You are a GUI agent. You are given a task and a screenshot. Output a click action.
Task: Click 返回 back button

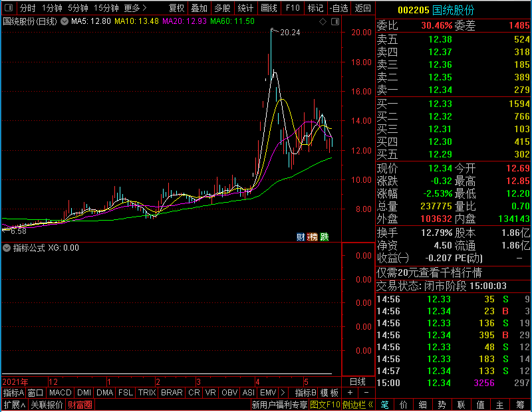pos(362,8)
